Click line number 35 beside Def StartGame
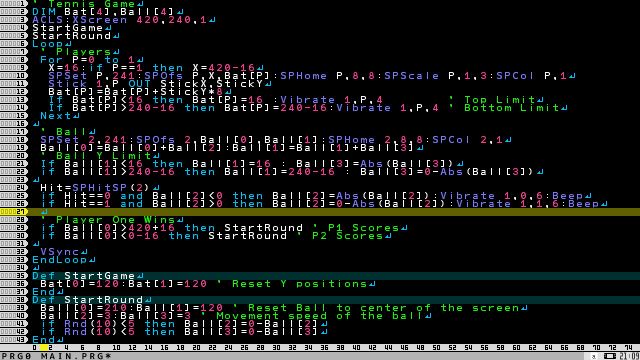Screen dimensions: 640x360 14,276
